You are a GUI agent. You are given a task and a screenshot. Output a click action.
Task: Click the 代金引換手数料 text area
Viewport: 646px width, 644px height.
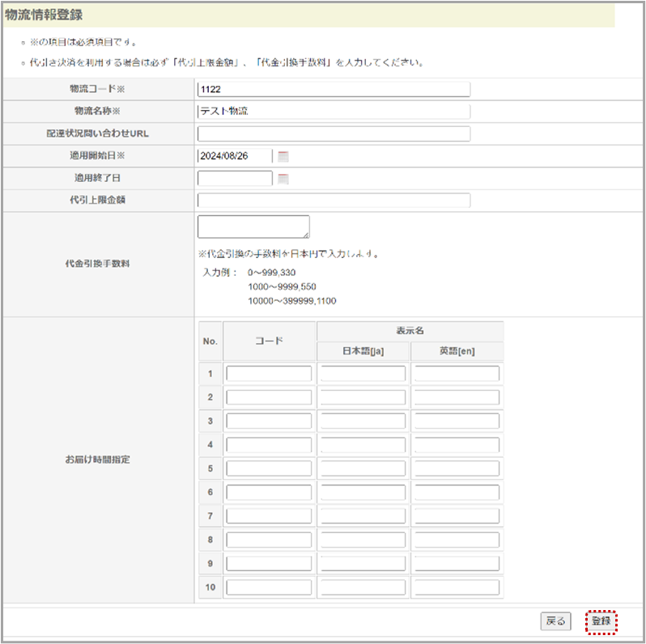click(253, 227)
